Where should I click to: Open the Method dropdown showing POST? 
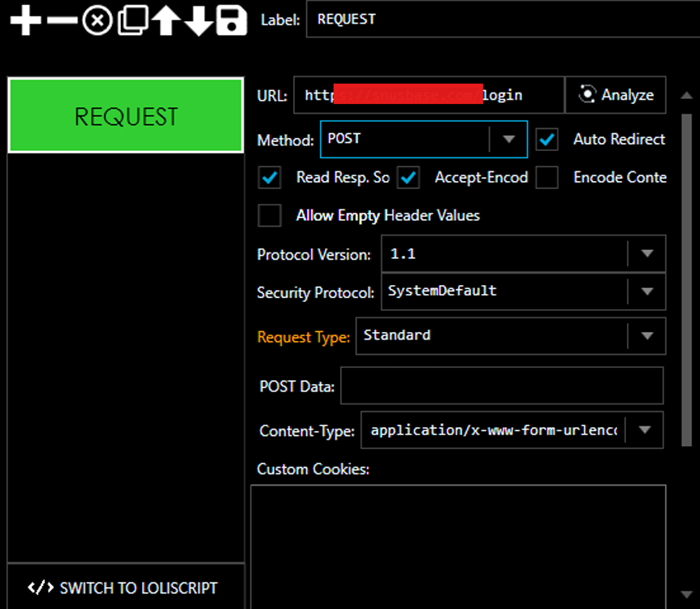pos(424,140)
